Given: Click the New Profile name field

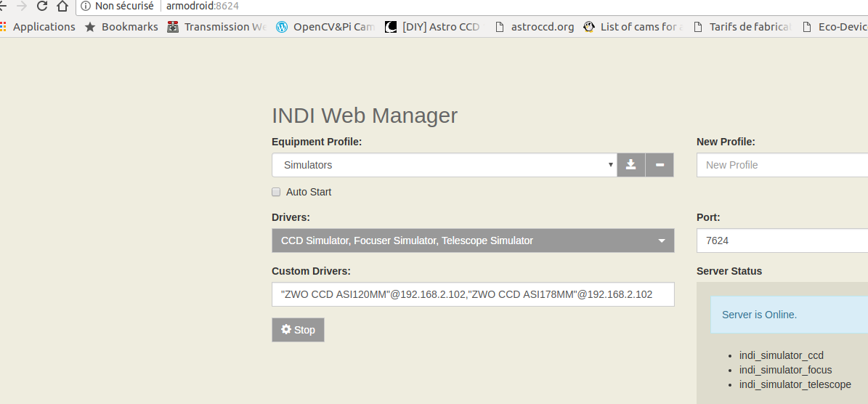Looking at the screenshot, I should coord(782,165).
